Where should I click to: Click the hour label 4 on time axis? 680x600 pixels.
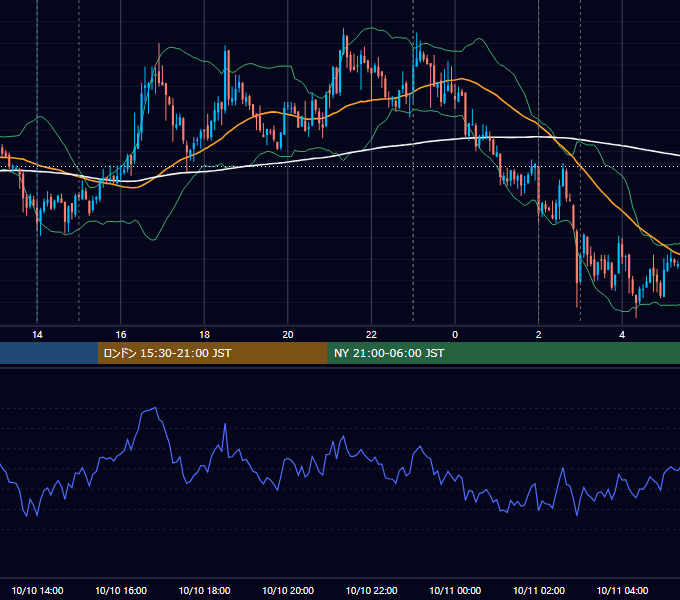click(x=622, y=335)
